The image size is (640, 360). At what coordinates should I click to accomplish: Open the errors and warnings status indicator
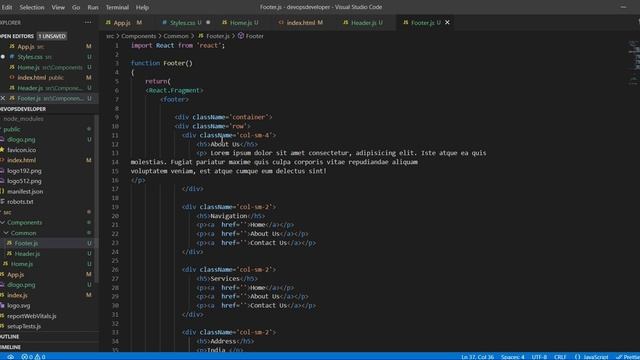(x=33, y=357)
